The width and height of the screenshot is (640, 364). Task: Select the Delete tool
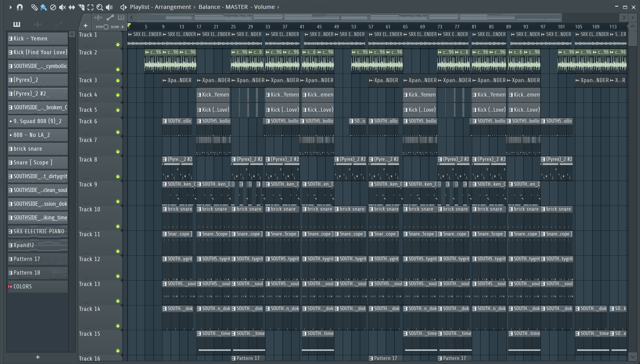[53, 7]
